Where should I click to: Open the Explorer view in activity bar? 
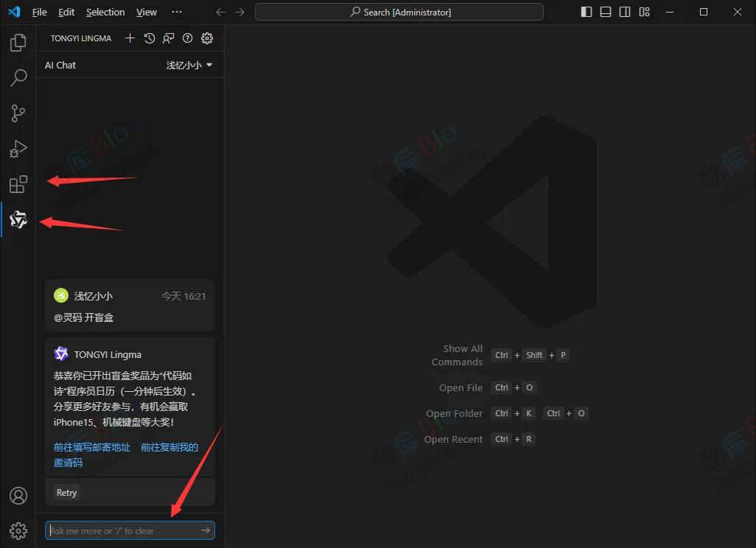(x=18, y=43)
